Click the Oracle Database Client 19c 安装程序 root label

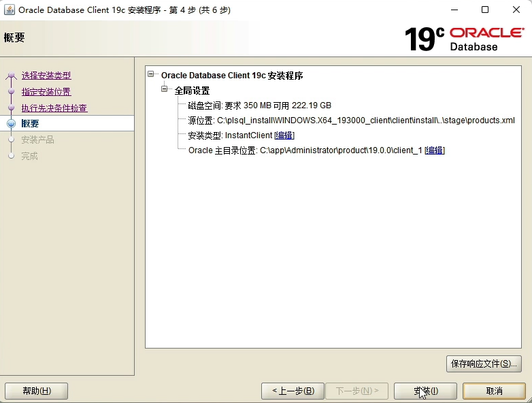click(x=232, y=76)
